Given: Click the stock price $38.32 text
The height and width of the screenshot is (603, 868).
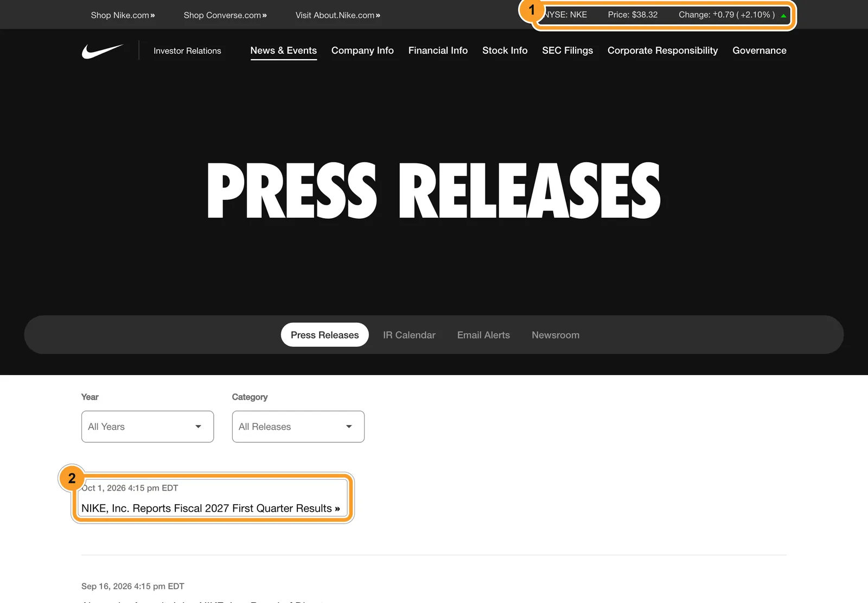Looking at the screenshot, I should click(x=633, y=15).
